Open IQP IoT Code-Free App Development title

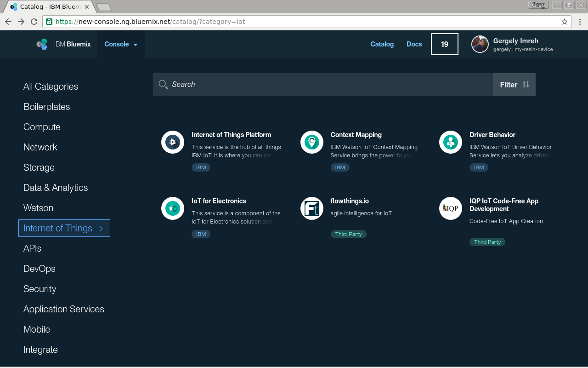pos(504,205)
